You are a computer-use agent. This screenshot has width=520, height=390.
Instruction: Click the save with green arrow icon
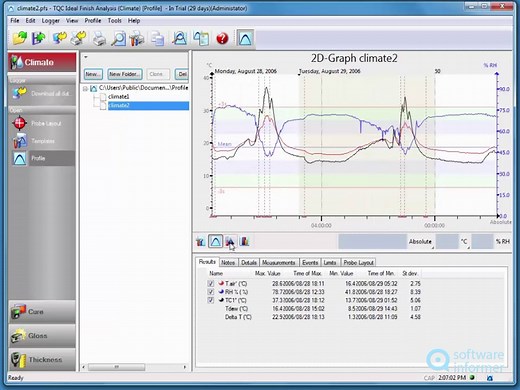39,38
